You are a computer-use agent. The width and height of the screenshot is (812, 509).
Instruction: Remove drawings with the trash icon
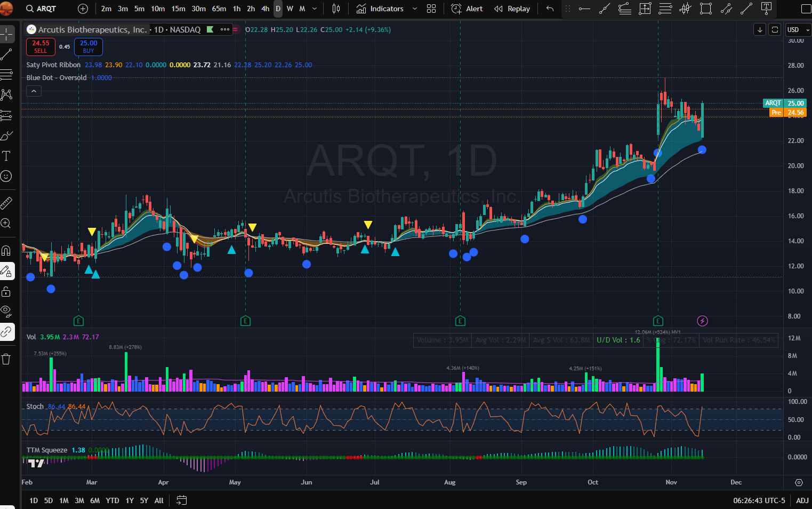tap(6, 359)
